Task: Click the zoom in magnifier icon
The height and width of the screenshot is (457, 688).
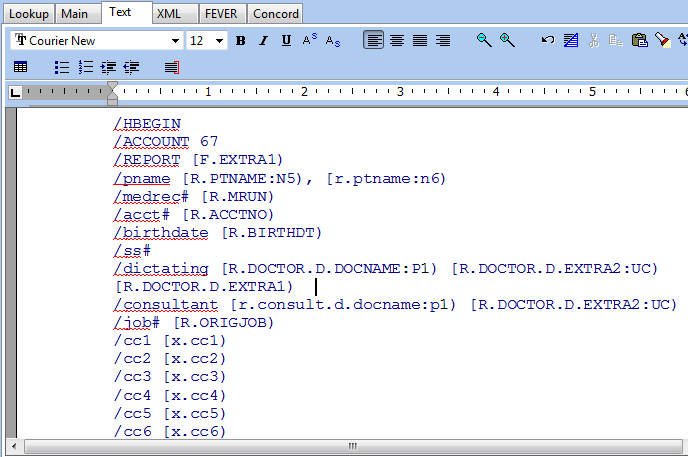Action: (x=507, y=40)
